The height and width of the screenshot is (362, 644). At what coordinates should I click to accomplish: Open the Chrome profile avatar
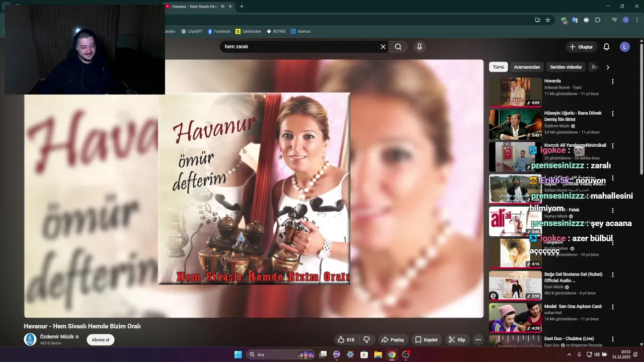(x=625, y=20)
